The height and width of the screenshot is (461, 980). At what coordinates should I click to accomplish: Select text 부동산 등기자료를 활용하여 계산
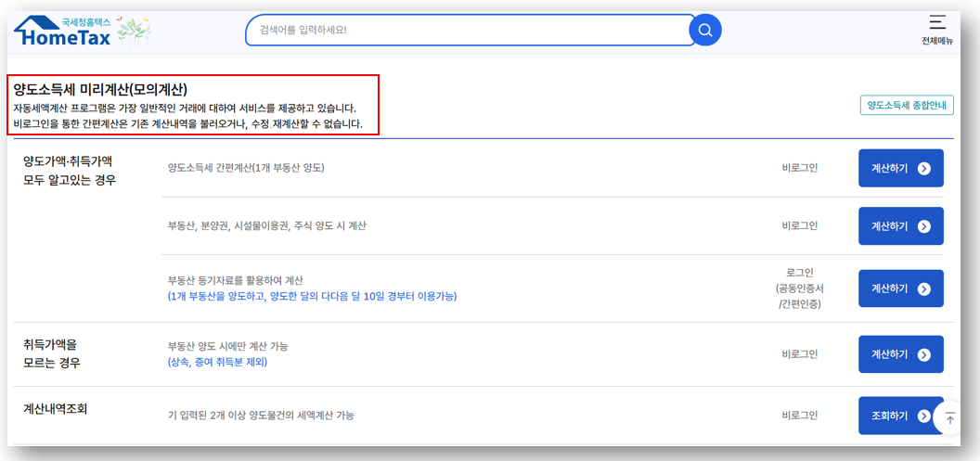(x=236, y=280)
